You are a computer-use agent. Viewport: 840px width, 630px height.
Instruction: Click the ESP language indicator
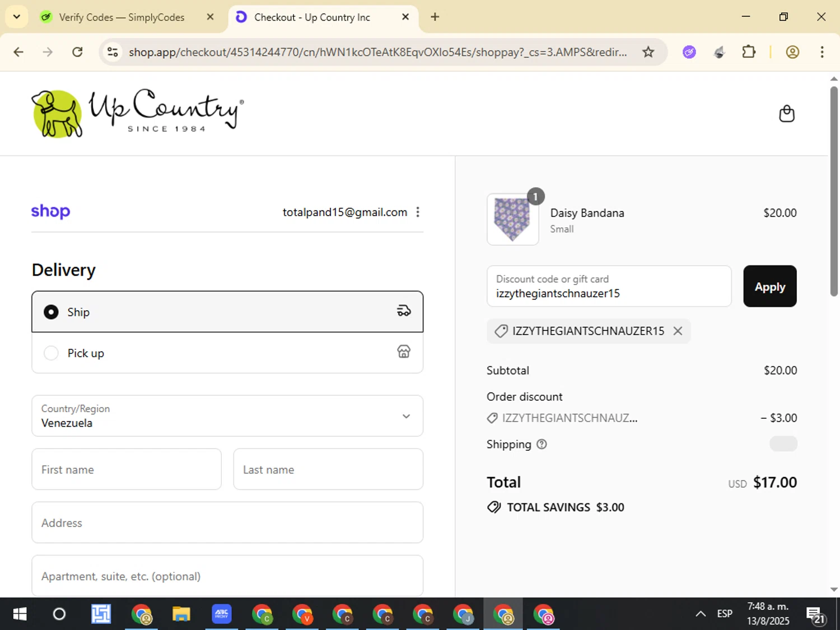point(725,614)
